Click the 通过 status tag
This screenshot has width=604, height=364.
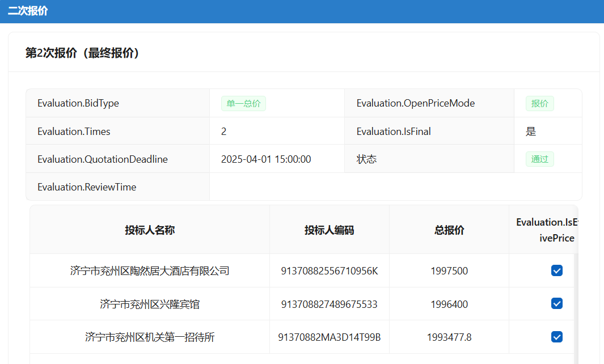(540, 159)
